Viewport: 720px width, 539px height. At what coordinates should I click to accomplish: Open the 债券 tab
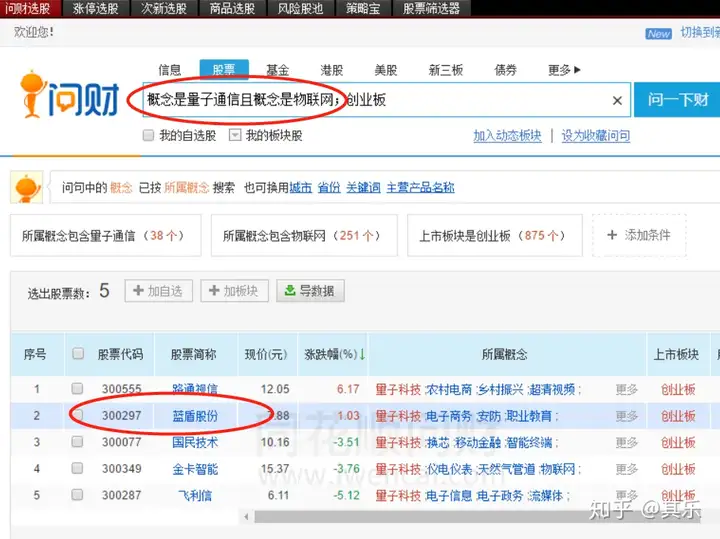506,70
